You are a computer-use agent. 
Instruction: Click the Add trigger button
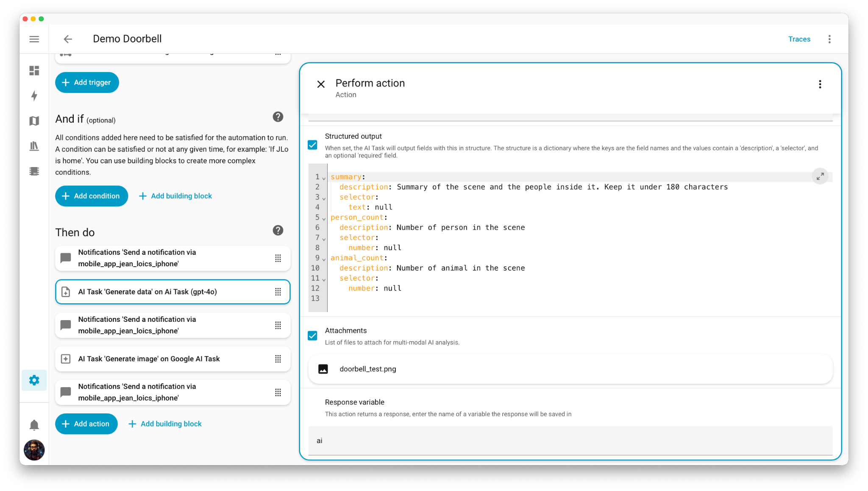[87, 82]
